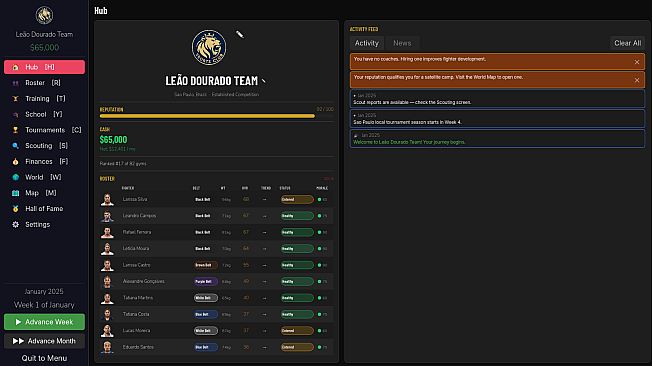Click the green Advance Week button

44,322
